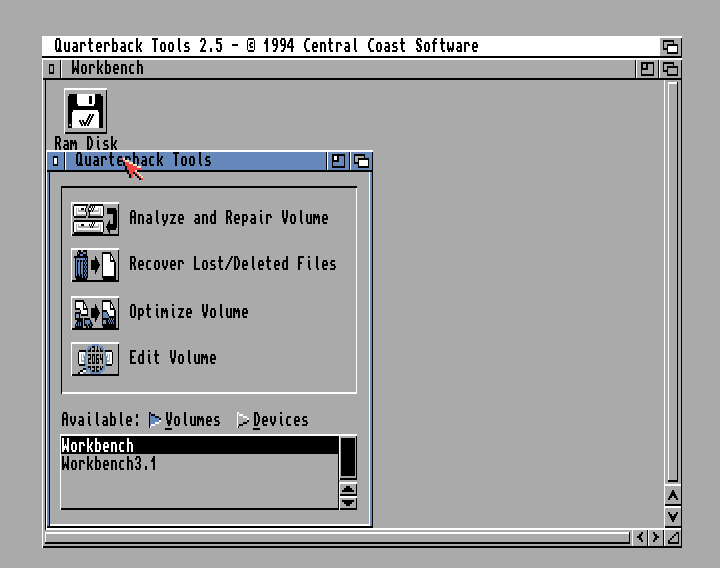Viewport: 720px width, 568px height.
Task: Click the Quarterback Tools window zoom gadget
Action: click(x=338, y=161)
